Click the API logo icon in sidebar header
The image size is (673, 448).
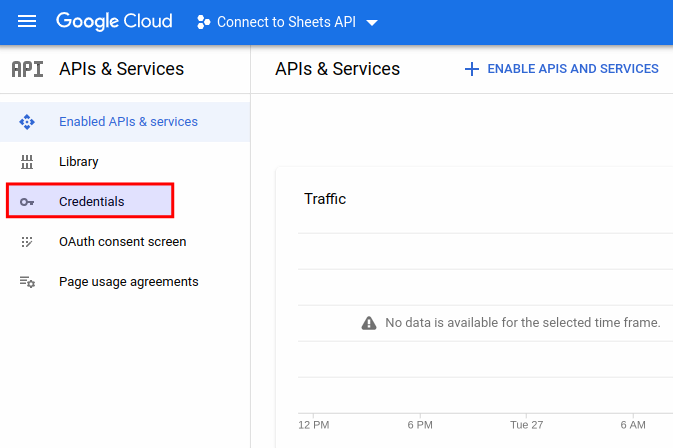tap(27, 69)
